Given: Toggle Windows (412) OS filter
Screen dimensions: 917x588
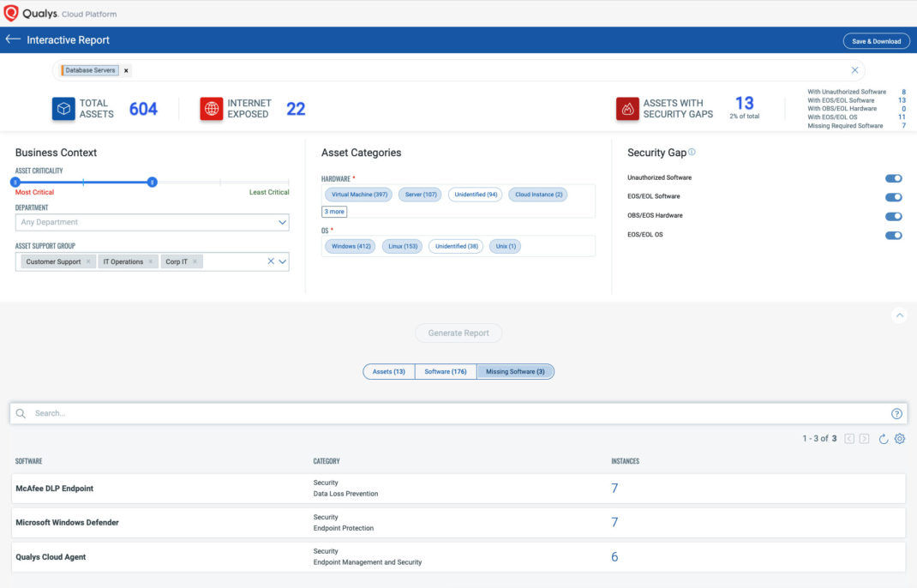Looking at the screenshot, I should [x=351, y=246].
